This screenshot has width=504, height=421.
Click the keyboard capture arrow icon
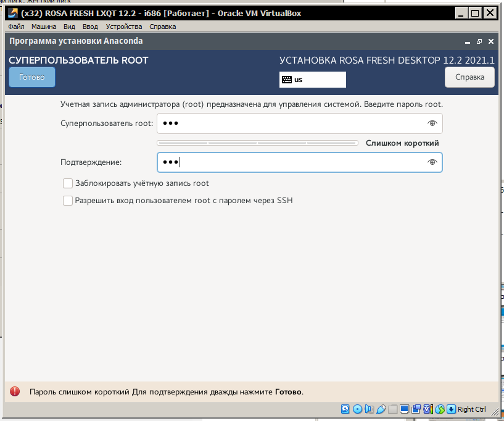point(451,409)
